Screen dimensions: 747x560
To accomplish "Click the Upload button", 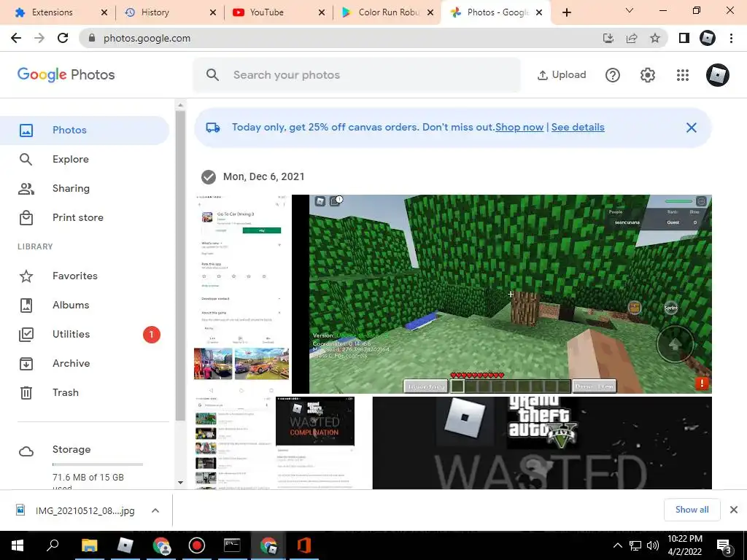I will tap(562, 75).
